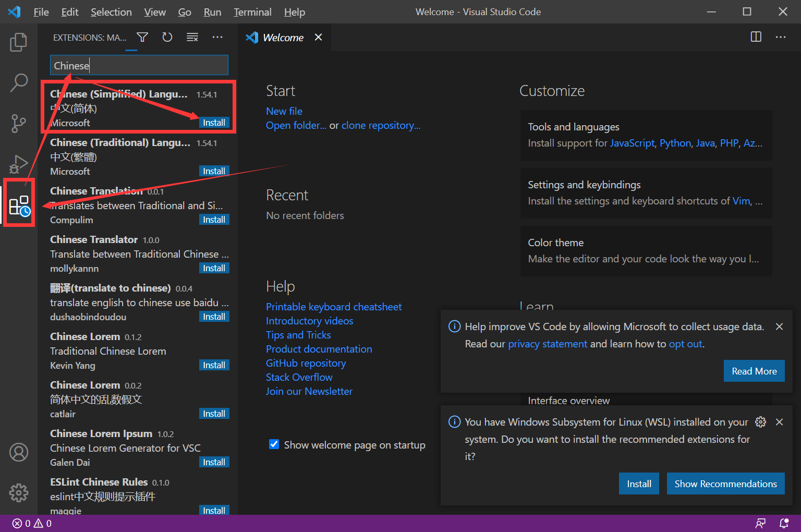Viewport: 801px width, 532px height.
Task: Open the Explorer view in activity bar
Action: tap(19, 42)
